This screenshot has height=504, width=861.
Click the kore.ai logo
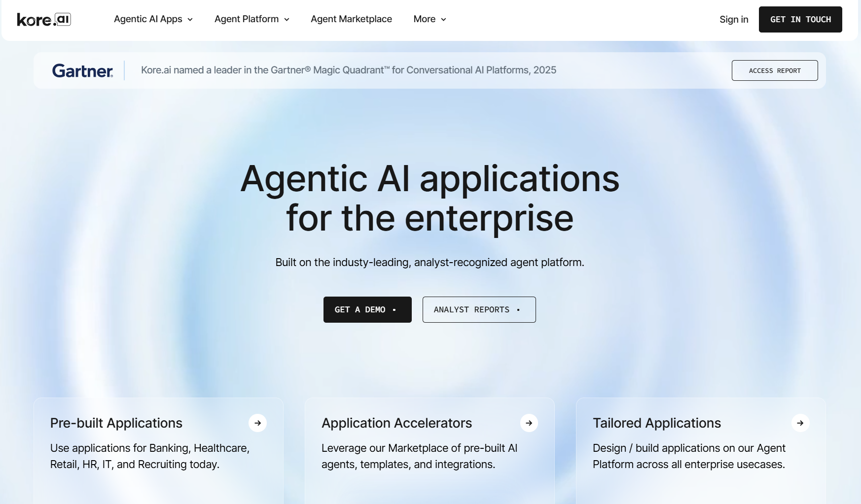44,19
